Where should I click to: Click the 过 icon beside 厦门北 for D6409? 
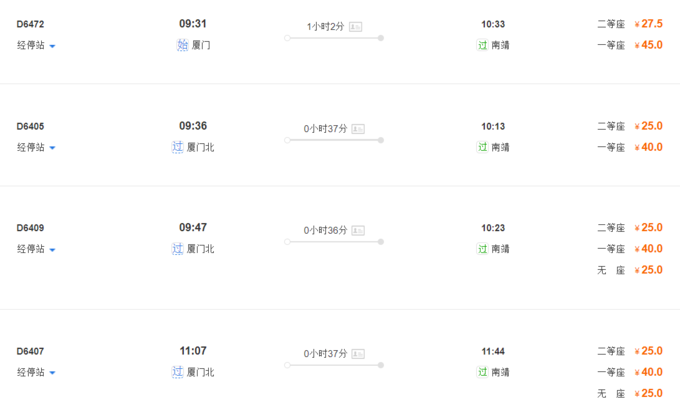178,249
